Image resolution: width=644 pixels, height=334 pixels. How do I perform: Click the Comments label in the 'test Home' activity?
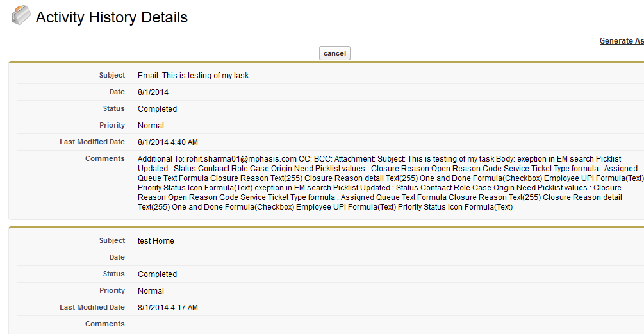pyautogui.click(x=105, y=324)
